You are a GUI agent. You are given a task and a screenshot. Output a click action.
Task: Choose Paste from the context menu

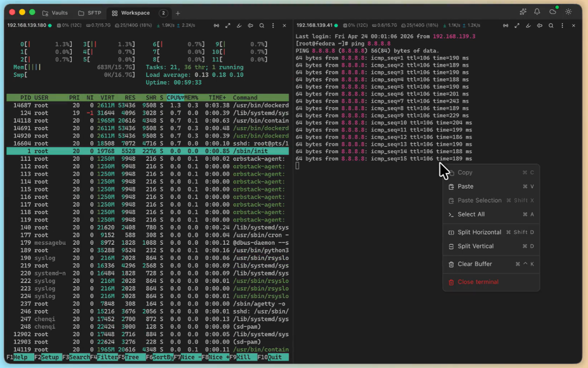(x=491, y=186)
